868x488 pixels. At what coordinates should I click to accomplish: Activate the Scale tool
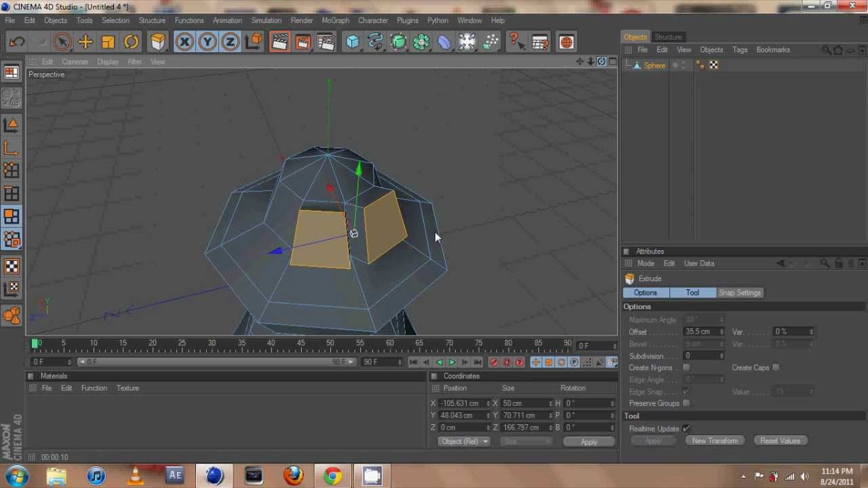click(x=108, y=42)
